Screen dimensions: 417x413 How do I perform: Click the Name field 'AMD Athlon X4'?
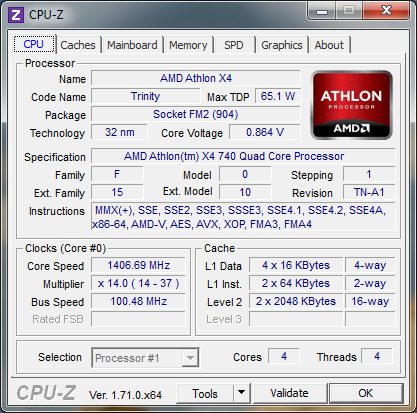click(196, 78)
